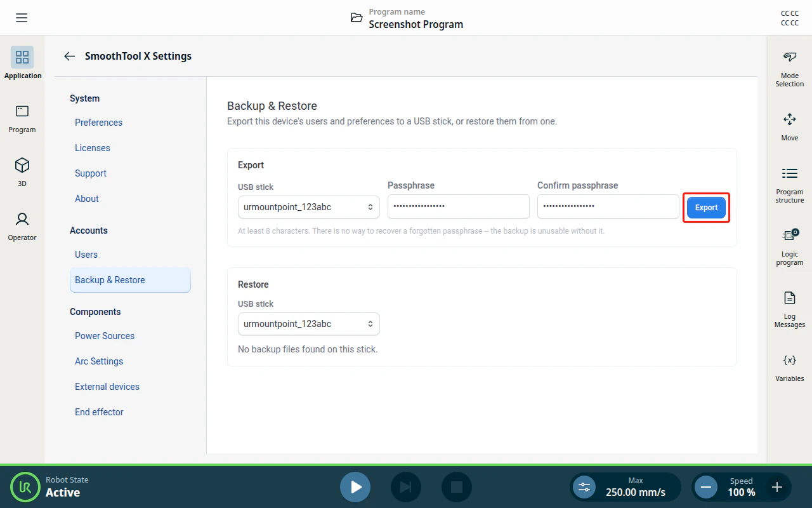The height and width of the screenshot is (508, 812).
Task: Increase speed with plus button
Action: pos(776,487)
